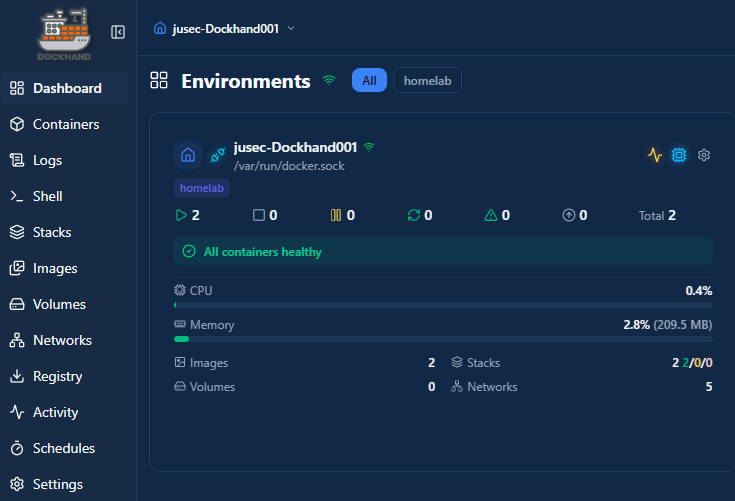This screenshot has height=501, width=735.
Task: Open the Containers page
Action: point(65,124)
